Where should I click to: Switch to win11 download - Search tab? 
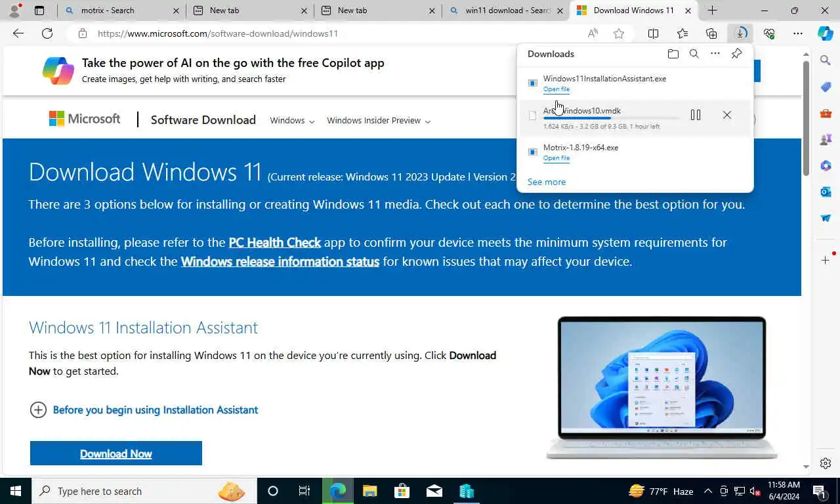point(506,10)
